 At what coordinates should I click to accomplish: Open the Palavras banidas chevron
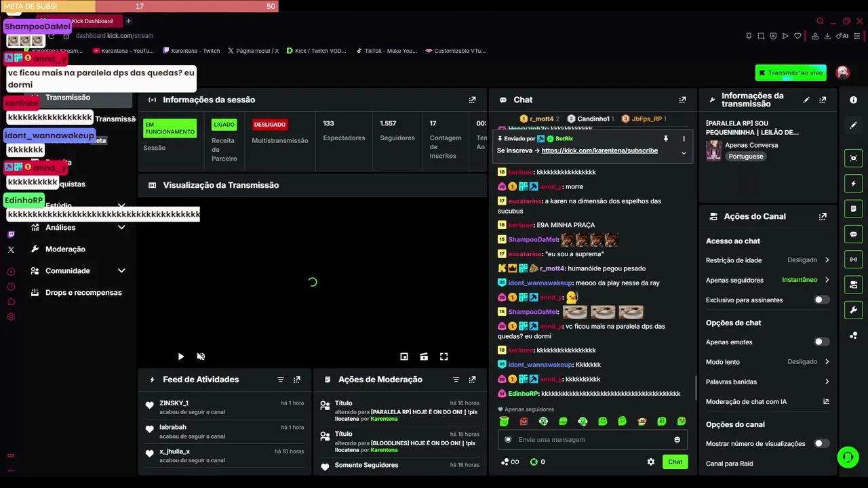[827, 382]
